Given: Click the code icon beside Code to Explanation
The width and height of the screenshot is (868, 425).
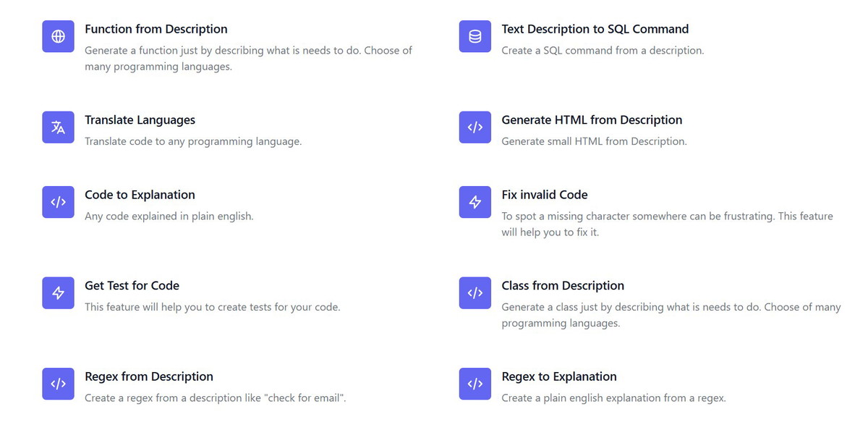Looking at the screenshot, I should click(58, 202).
